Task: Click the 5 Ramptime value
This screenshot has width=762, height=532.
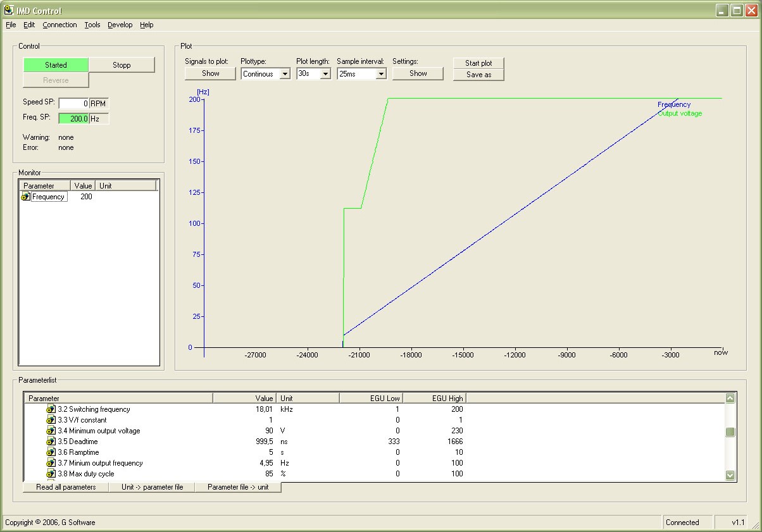Action: pos(271,452)
